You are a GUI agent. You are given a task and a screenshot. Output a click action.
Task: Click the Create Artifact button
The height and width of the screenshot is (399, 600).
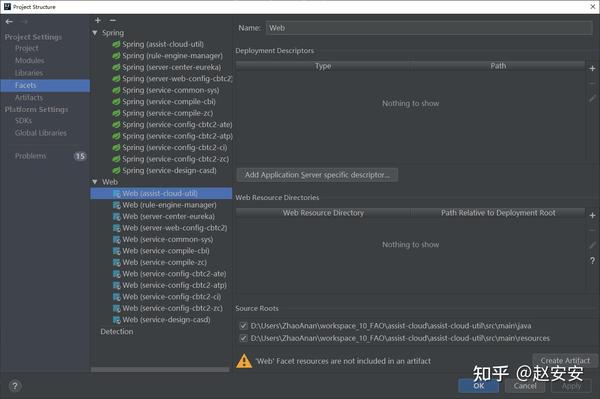565,360
